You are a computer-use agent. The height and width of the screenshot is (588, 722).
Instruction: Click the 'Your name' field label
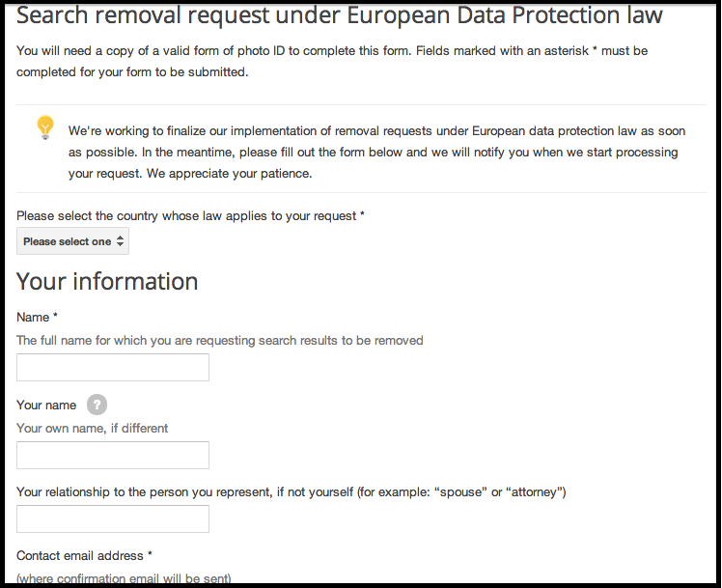[46, 406]
